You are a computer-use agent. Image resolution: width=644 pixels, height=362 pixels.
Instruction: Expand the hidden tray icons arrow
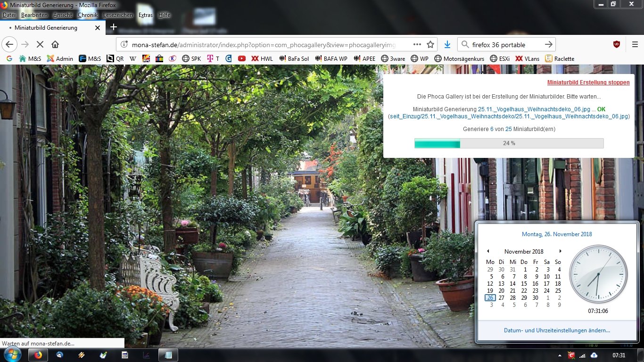pyautogui.click(x=560, y=356)
